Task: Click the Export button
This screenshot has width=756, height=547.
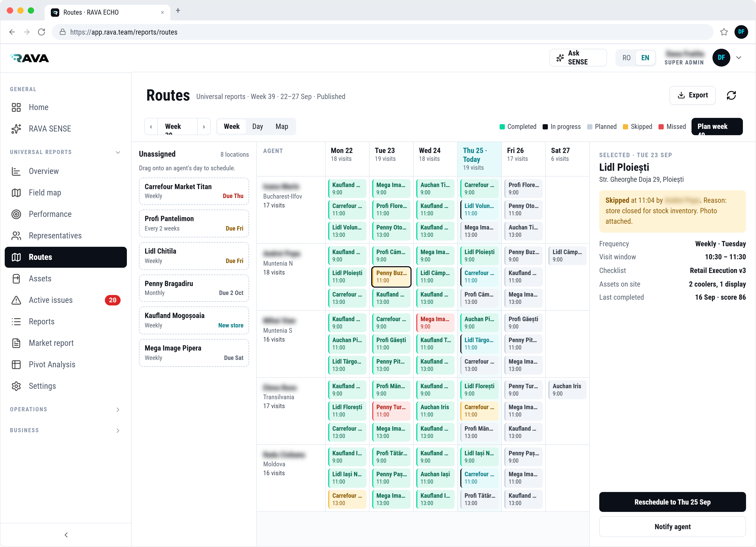Action: 692,95
